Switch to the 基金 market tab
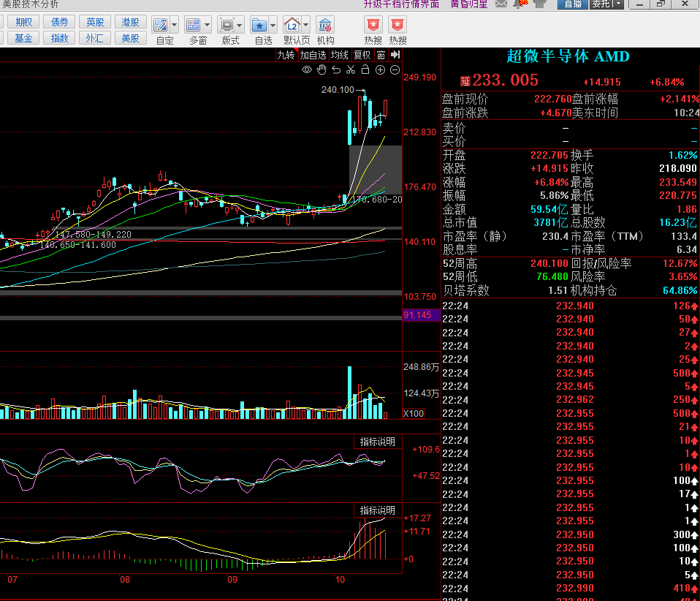This screenshot has height=601, width=700. tap(23, 38)
